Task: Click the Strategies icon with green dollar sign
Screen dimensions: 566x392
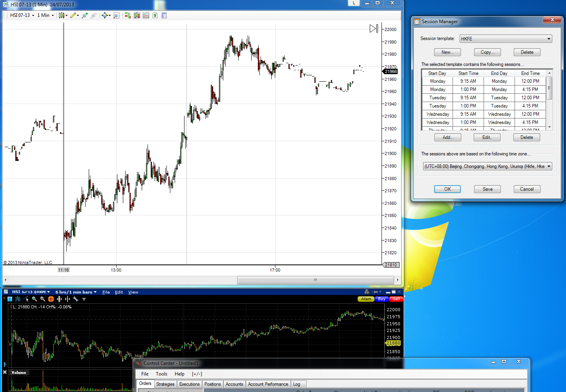Action: point(155,15)
